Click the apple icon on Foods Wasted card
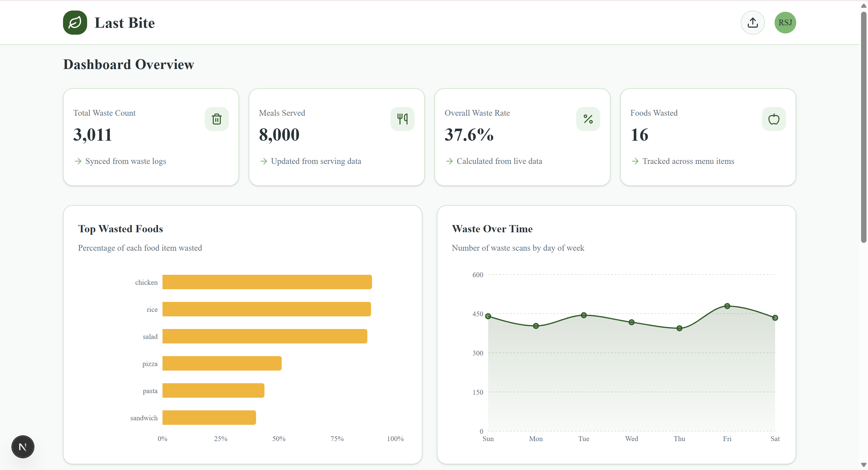 coord(774,119)
